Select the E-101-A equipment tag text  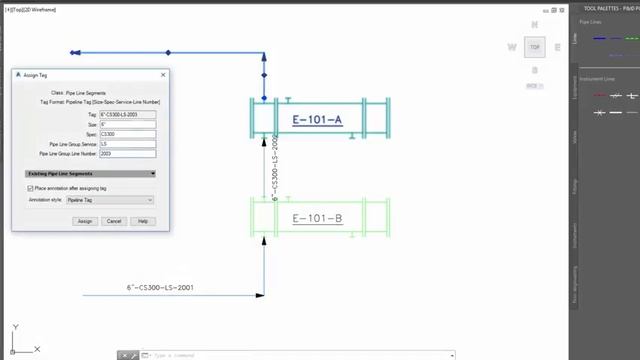pyautogui.click(x=317, y=120)
